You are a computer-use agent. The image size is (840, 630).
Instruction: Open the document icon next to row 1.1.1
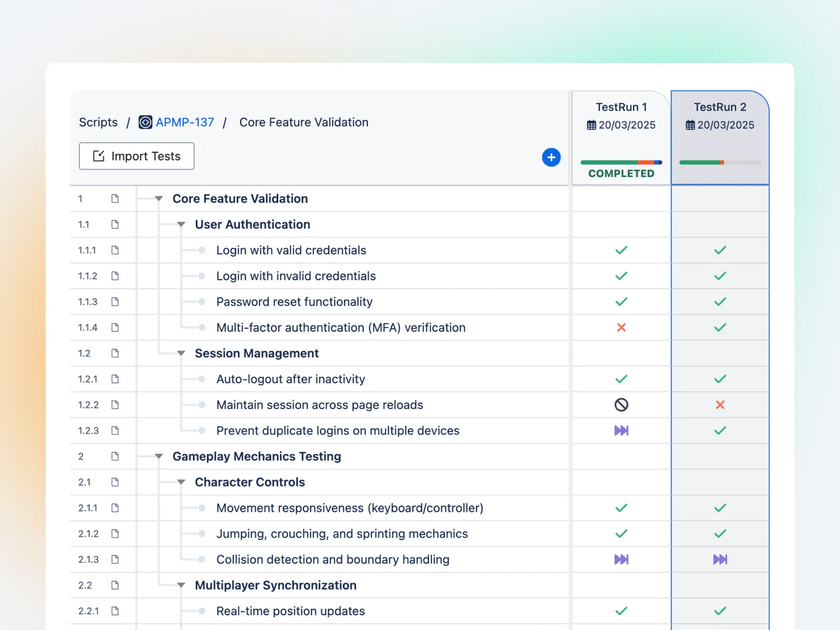point(115,250)
